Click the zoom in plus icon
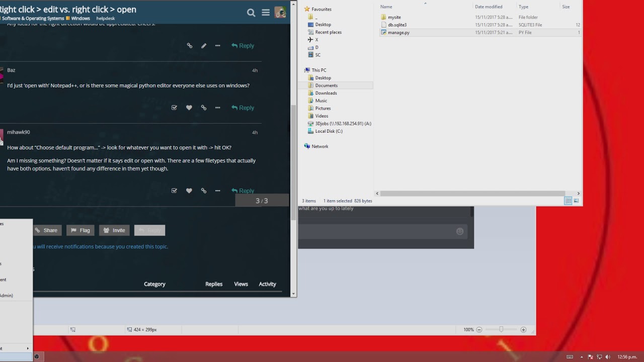Image resolution: width=644 pixels, height=362 pixels. pyautogui.click(x=523, y=330)
